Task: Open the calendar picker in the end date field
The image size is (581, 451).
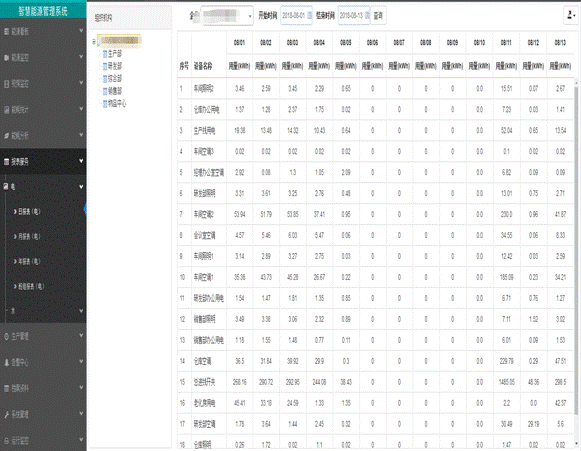Action: 368,16
